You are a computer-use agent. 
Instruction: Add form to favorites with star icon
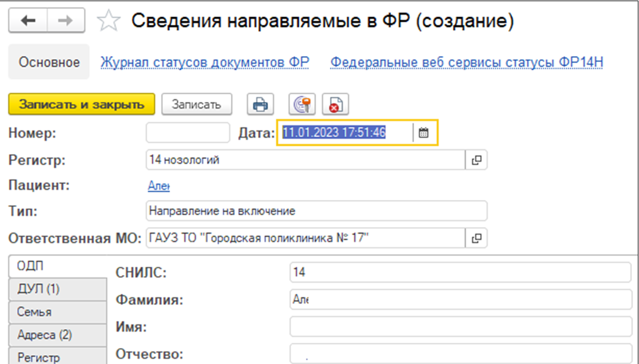tap(108, 22)
